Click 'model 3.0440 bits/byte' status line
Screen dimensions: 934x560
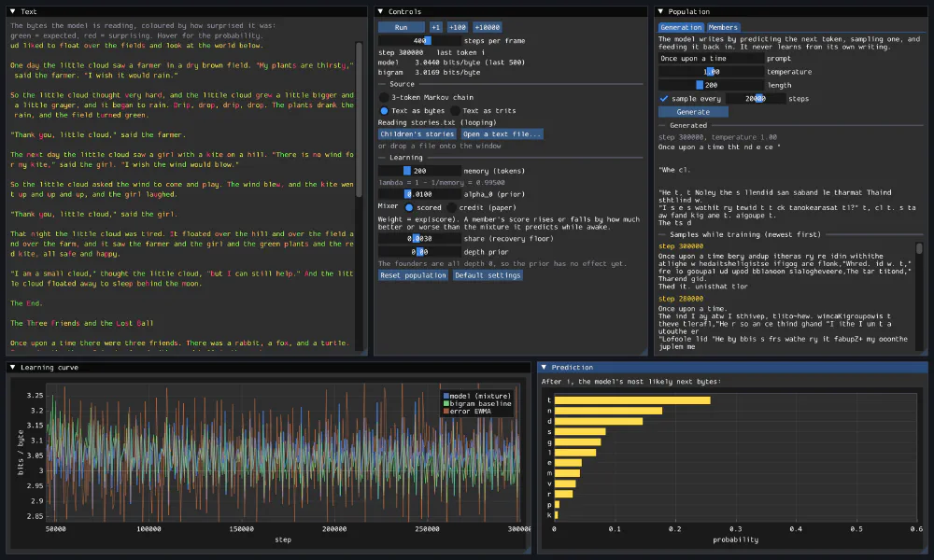click(451, 63)
